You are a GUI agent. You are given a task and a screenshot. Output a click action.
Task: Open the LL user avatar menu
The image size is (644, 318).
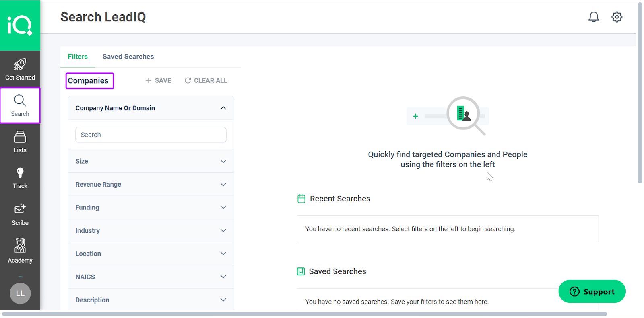[20, 293]
